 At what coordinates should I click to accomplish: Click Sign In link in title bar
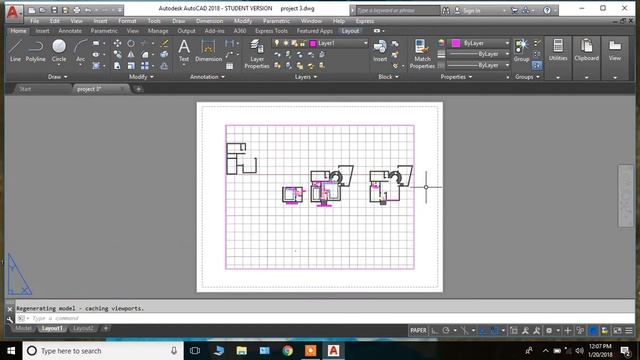tap(472, 11)
